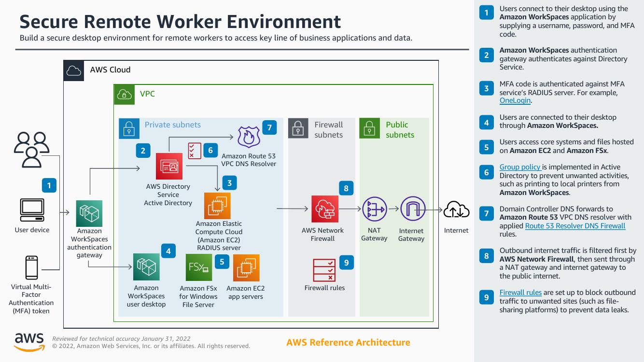
Task: Select the AWS Network Firewall icon
Action: point(324,209)
